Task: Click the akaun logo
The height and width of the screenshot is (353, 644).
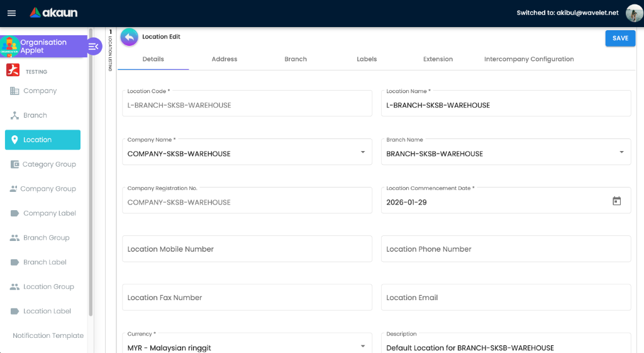Action: coord(53,13)
